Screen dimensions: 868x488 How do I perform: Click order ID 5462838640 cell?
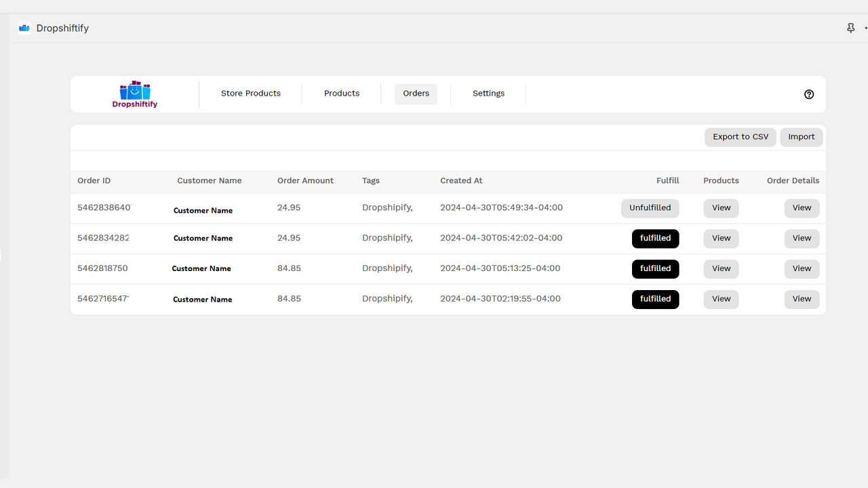pos(104,208)
